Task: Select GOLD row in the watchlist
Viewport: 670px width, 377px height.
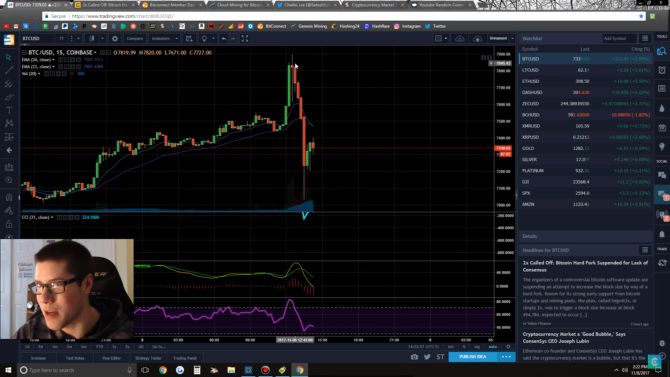Action: tap(585, 148)
